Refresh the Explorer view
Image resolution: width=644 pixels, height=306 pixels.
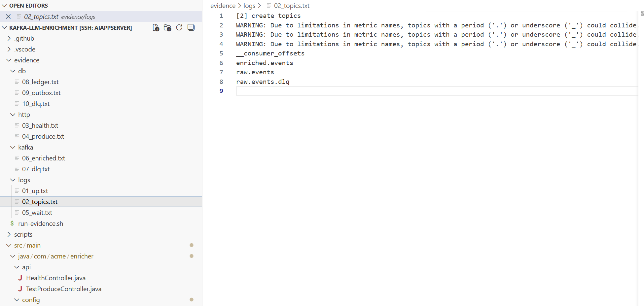tap(179, 28)
